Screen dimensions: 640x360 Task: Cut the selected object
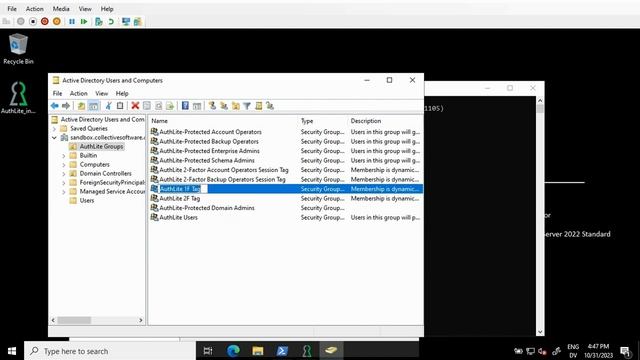point(108,106)
